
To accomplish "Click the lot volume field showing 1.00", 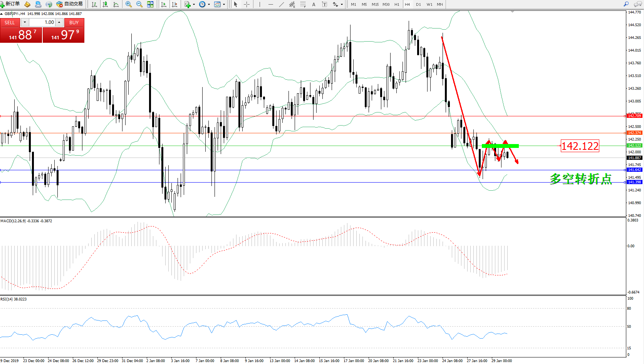I will click(x=42, y=22).
